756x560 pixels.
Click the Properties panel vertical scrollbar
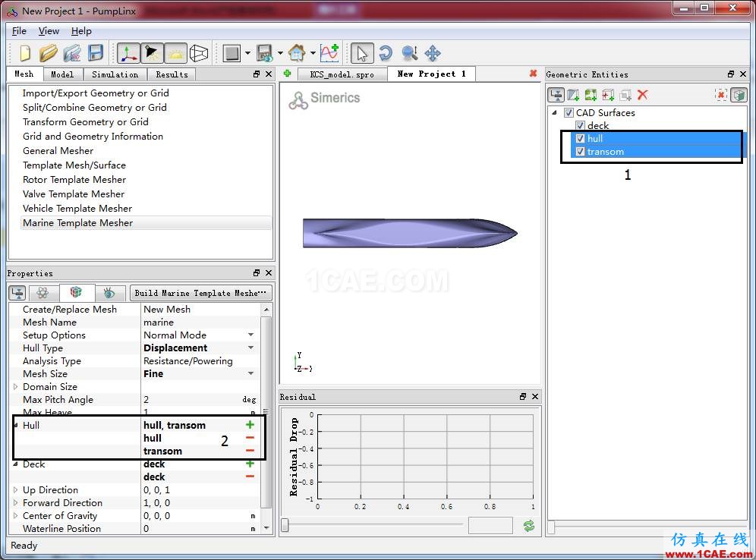pyautogui.click(x=266, y=412)
